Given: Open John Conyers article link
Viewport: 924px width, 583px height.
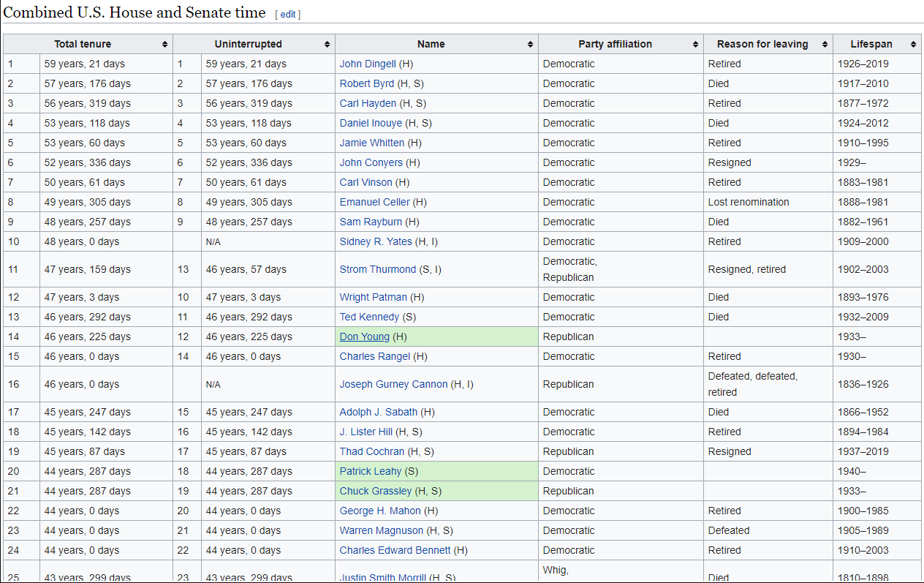Looking at the screenshot, I should (371, 162).
